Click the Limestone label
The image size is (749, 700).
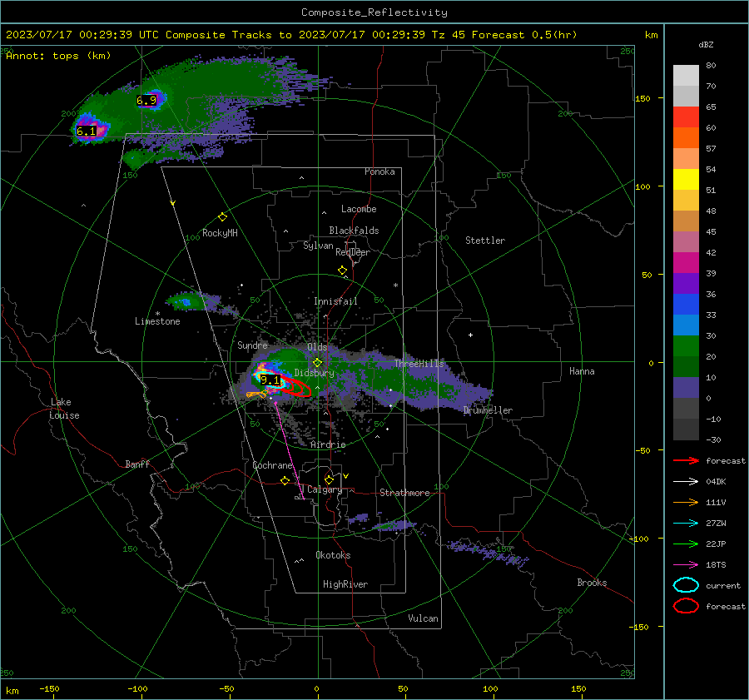(157, 321)
